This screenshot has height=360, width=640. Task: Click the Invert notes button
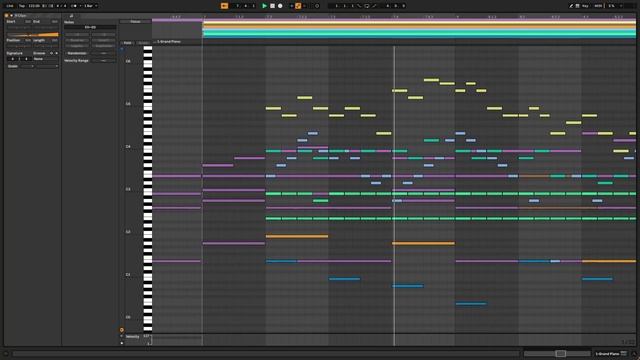tap(103, 40)
